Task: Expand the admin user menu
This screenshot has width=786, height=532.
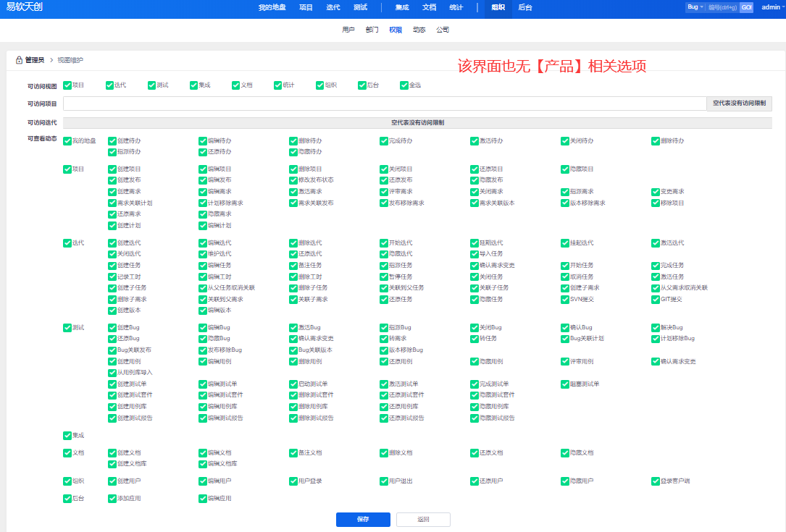Action: point(772,7)
